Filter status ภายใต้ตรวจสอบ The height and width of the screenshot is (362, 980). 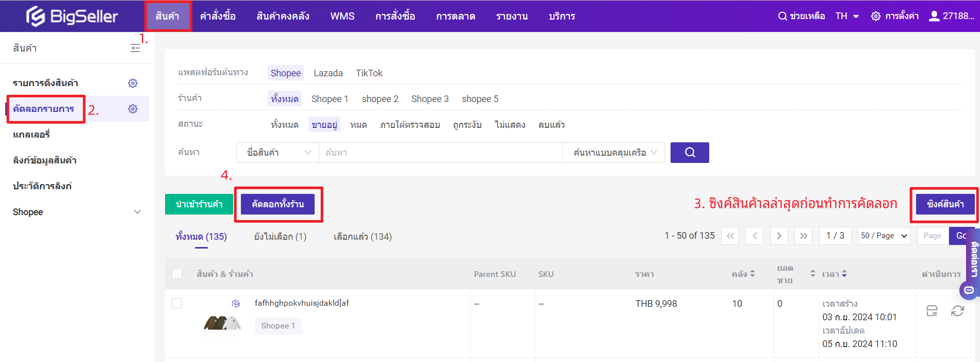point(410,125)
